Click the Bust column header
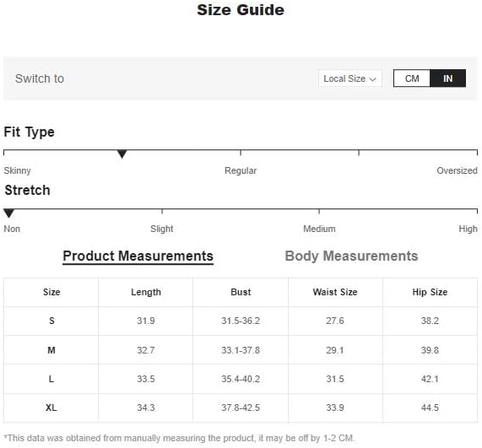This screenshot has width=482, height=448. point(241,292)
